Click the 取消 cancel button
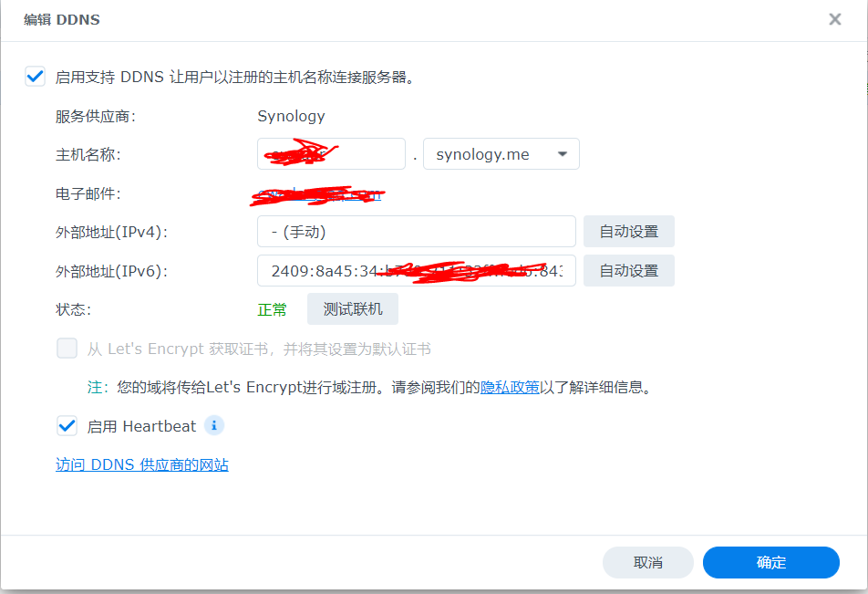868x594 pixels. [647, 562]
